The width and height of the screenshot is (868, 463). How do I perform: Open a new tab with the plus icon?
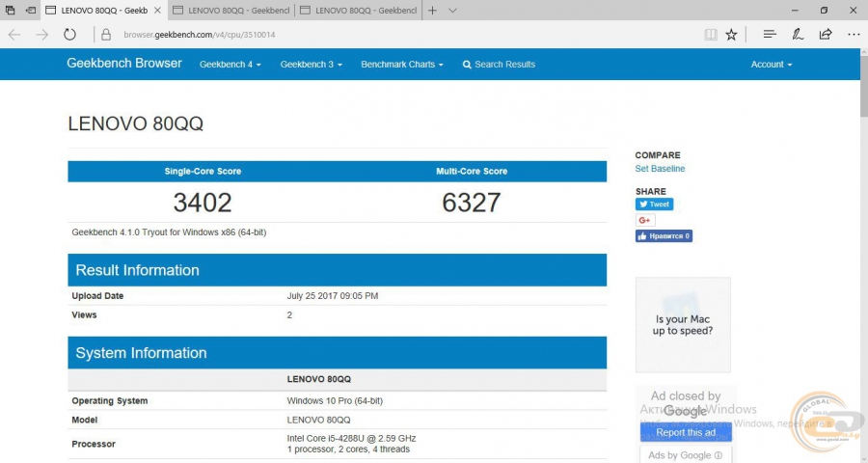pos(432,10)
